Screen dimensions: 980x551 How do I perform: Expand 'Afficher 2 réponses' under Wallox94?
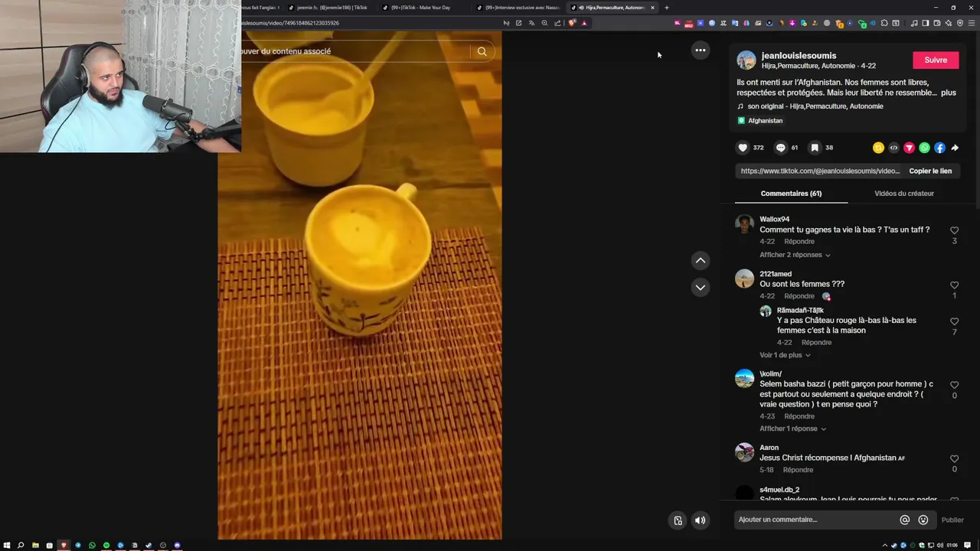[x=795, y=255]
